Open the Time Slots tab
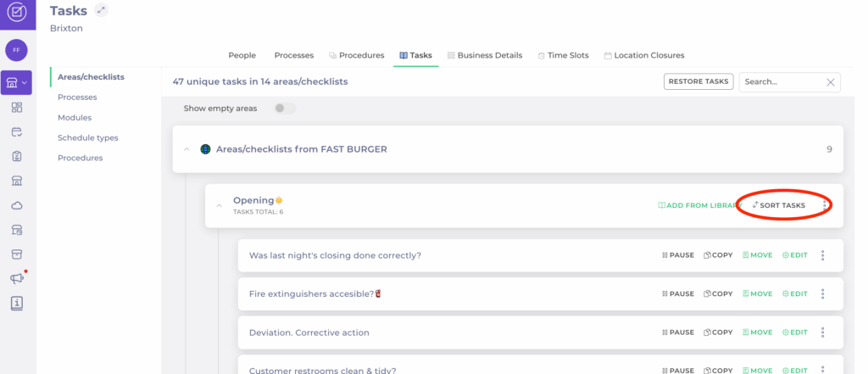The height and width of the screenshot is (374, 868). pos(563,55)
